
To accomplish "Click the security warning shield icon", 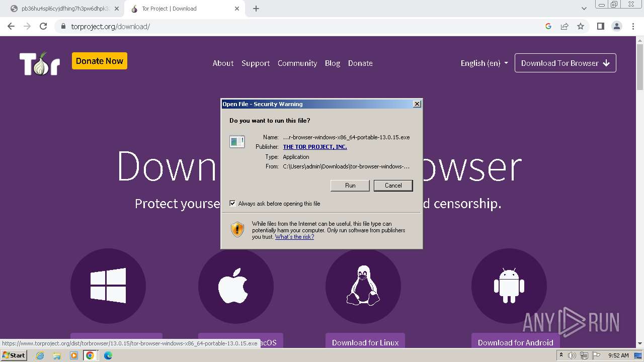I will [237, 230].
